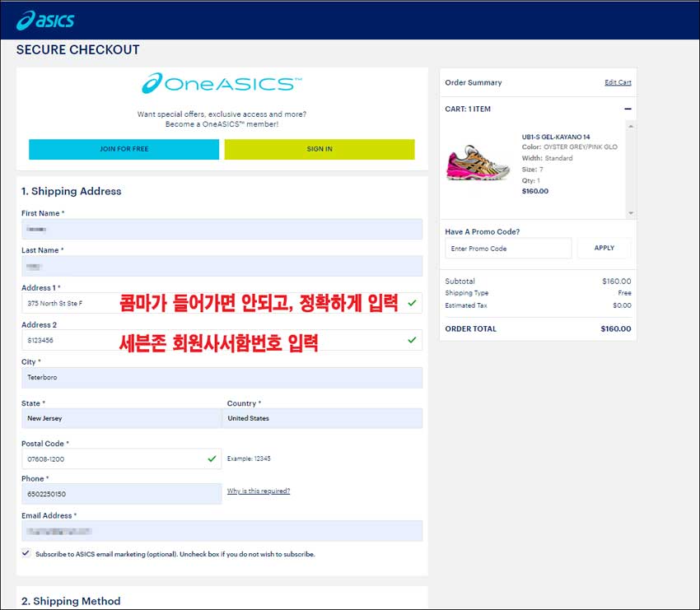Image resolution: width=700 pixels, height=610 pixels.
Task: Click the $160.00 item price in cart
Action: pyautogui.click(x=534, y=191)
